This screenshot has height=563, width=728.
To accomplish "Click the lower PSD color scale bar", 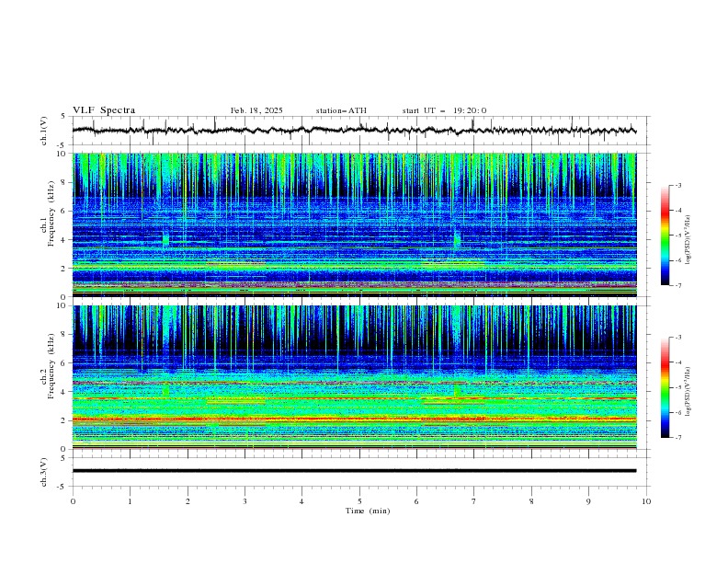I will click(665, 387).
